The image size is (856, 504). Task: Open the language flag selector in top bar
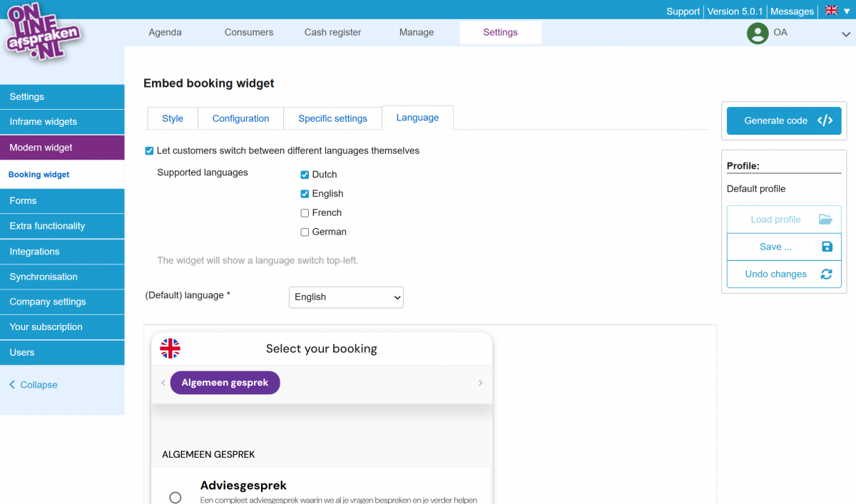835,11
